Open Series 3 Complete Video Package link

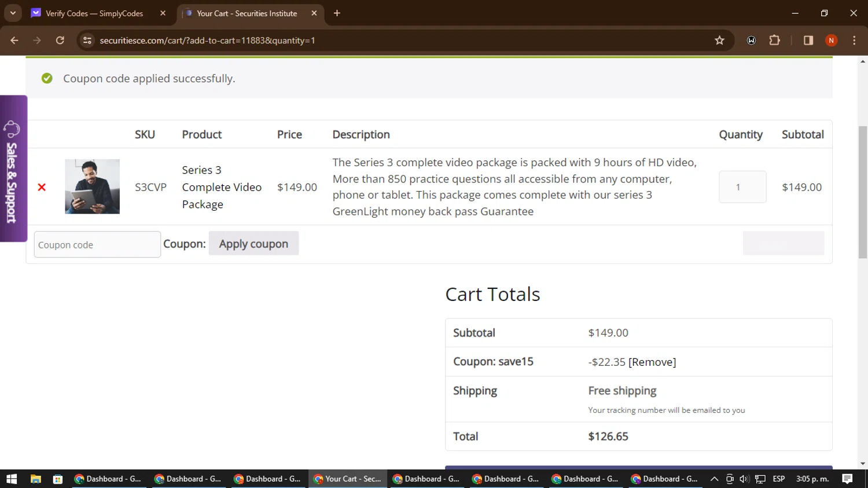pyautogui.click(x=222, y=187)
